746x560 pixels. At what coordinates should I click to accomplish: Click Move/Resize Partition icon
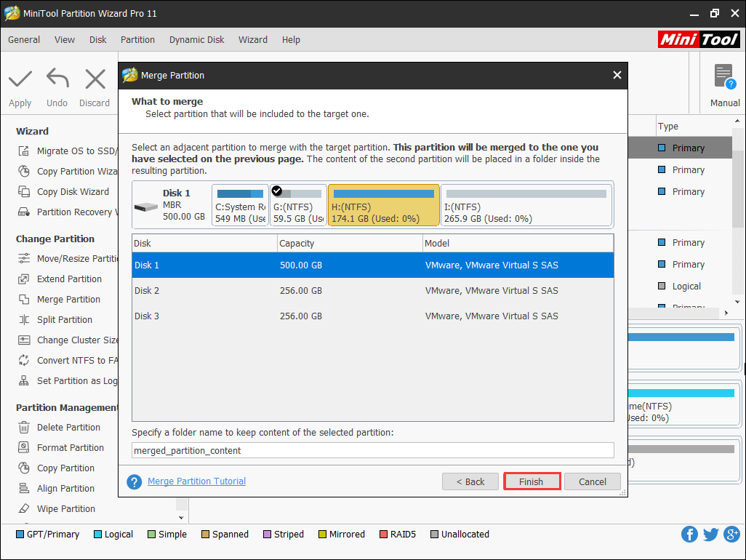[23, 259]
